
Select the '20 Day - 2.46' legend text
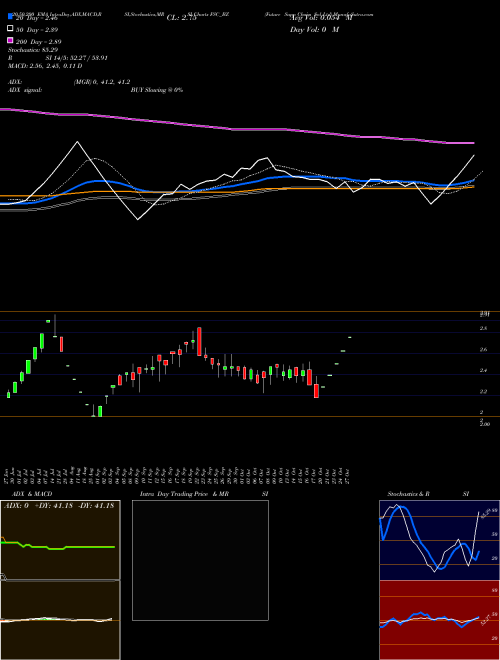[36, 18]
